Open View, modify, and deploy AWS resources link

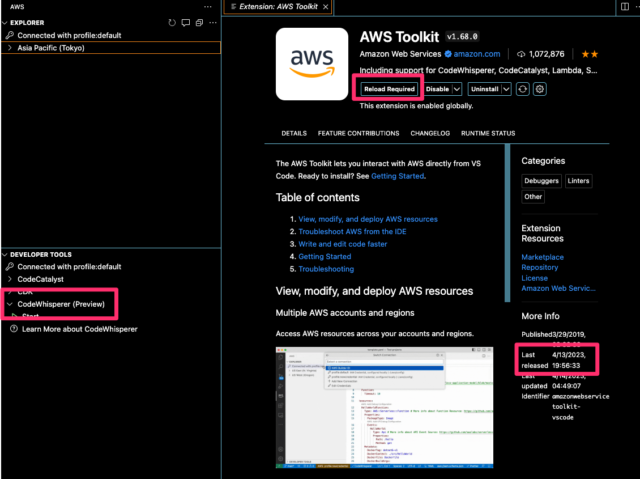point(368,219)
